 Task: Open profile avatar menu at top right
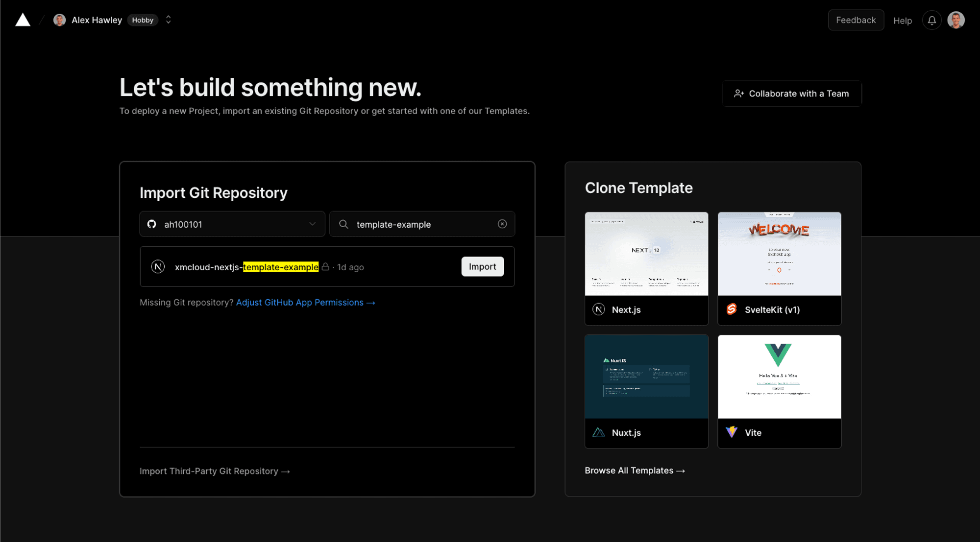[x=955, y=21]
